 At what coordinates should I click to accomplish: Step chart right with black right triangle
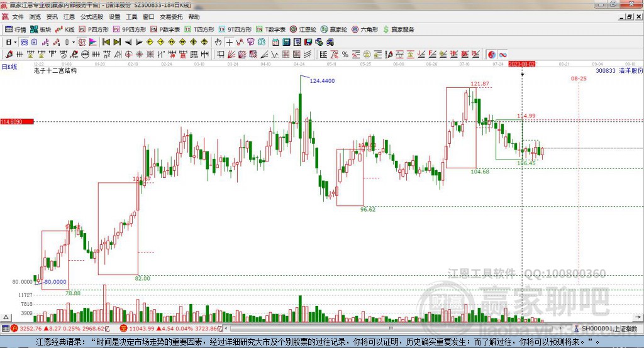(x=139, y=42)
